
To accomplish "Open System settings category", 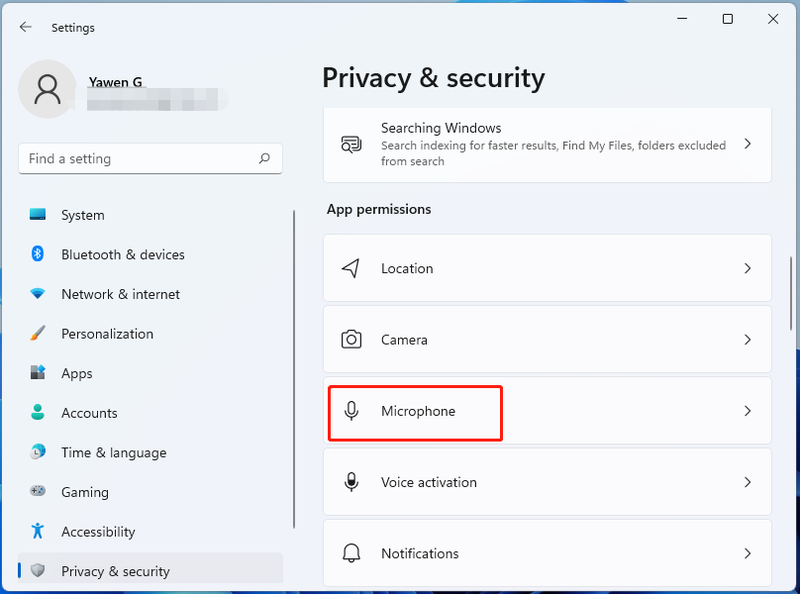I will (150, 215).
